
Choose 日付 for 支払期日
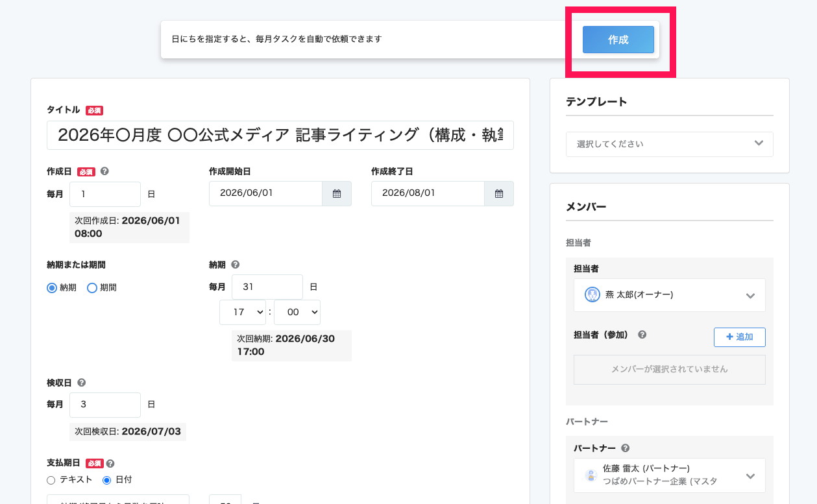(x=107, y=480)
